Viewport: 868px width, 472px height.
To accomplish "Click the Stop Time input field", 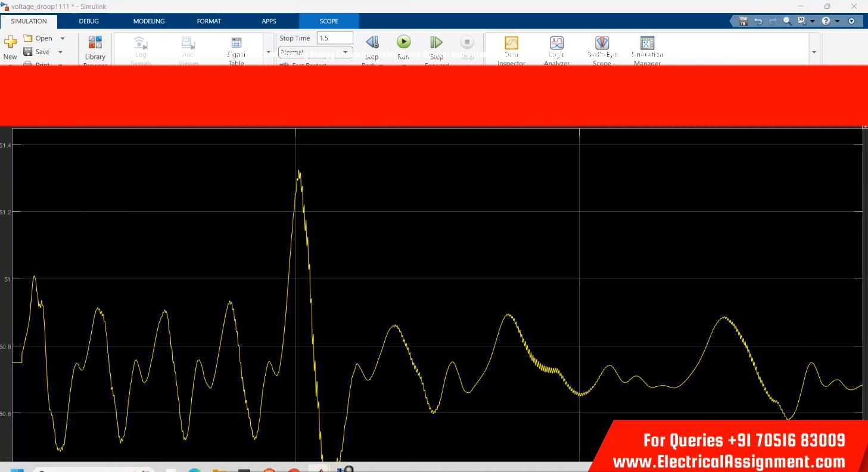I will 334,38.
